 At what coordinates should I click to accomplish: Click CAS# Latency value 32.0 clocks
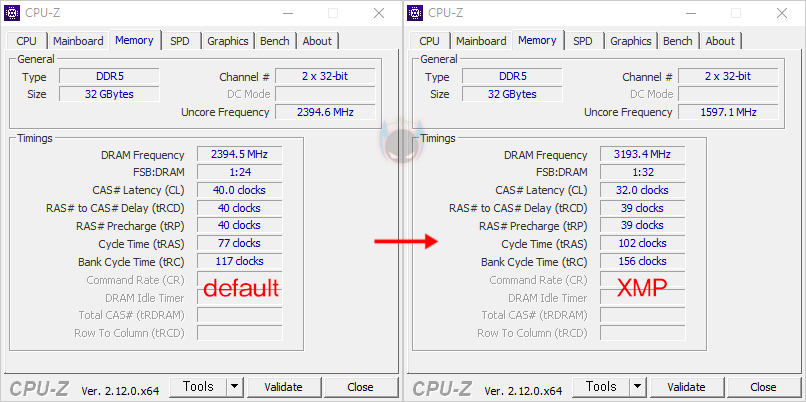[x=643, y=190]
